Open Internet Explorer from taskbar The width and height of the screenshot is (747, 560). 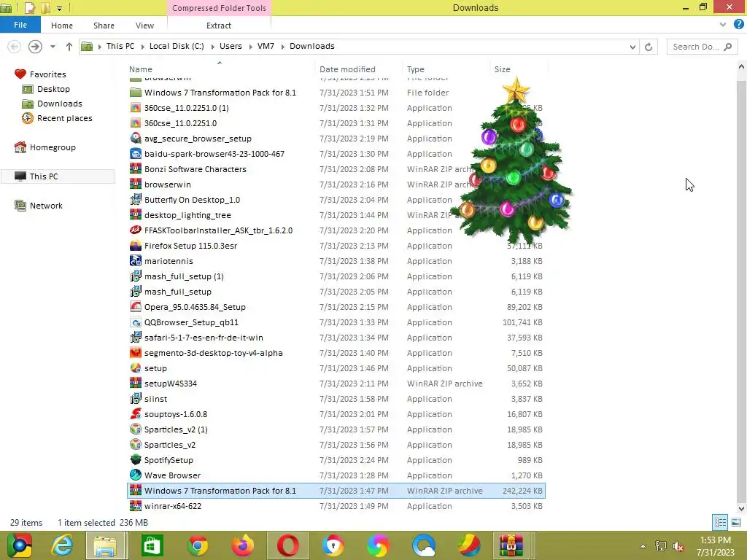pyautogui.click(x=62, y=545)
